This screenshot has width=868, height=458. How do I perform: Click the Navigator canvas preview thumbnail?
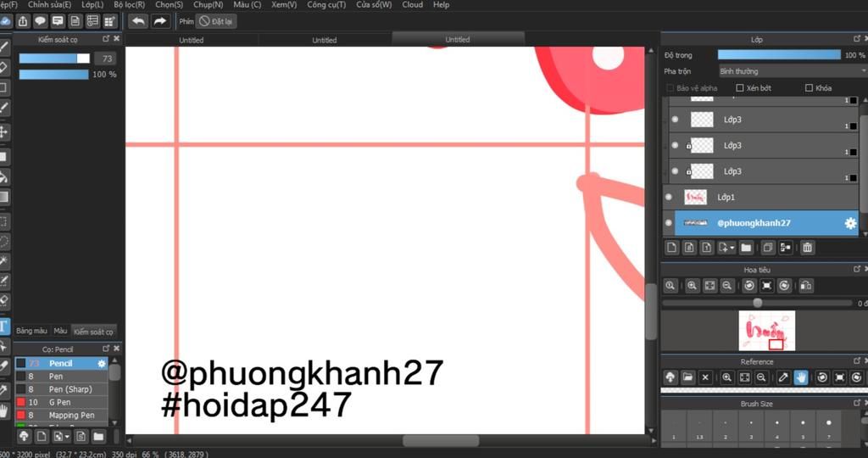[x=766, y=331]
